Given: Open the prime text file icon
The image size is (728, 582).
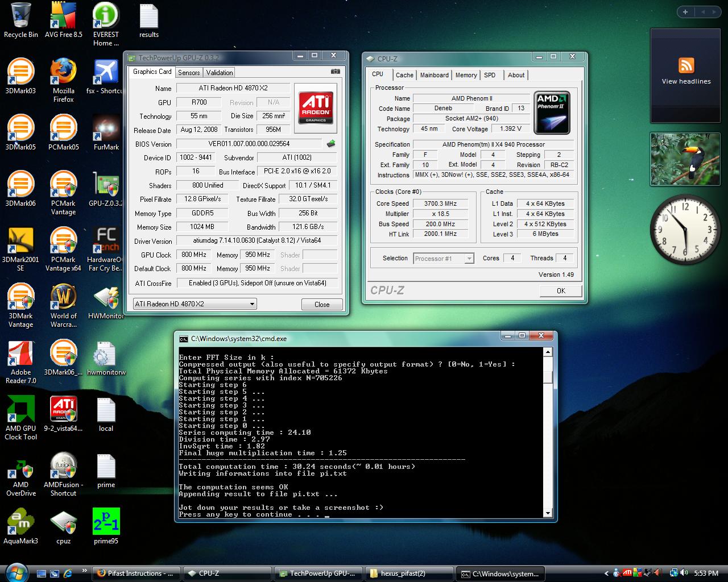Looking at the screenshot, I should (x=106, y=471).
